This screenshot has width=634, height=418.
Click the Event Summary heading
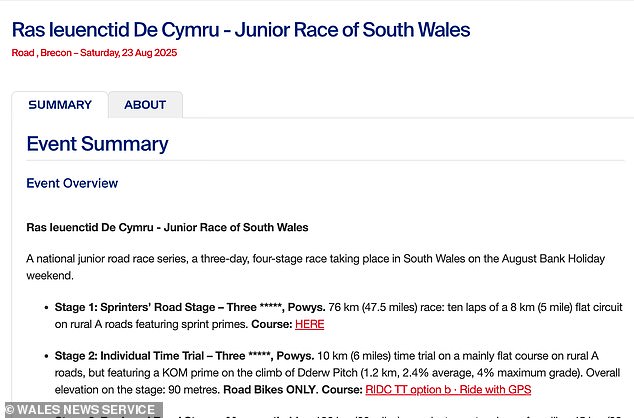(x=97, y=144)
